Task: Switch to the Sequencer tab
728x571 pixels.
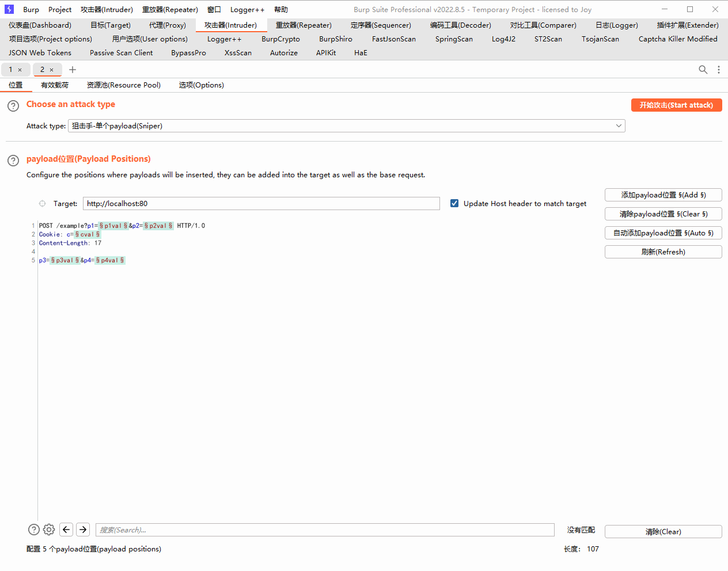Action: click(x=381, y=25)
